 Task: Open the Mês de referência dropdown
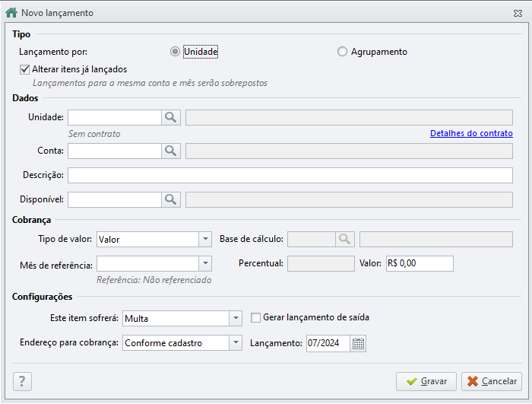pos(205,264)
